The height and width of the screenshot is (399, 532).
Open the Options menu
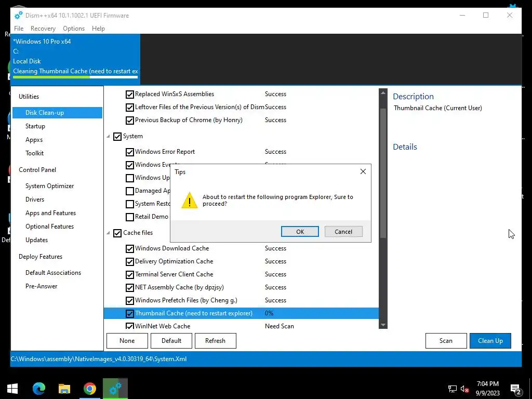click(74, 29)
